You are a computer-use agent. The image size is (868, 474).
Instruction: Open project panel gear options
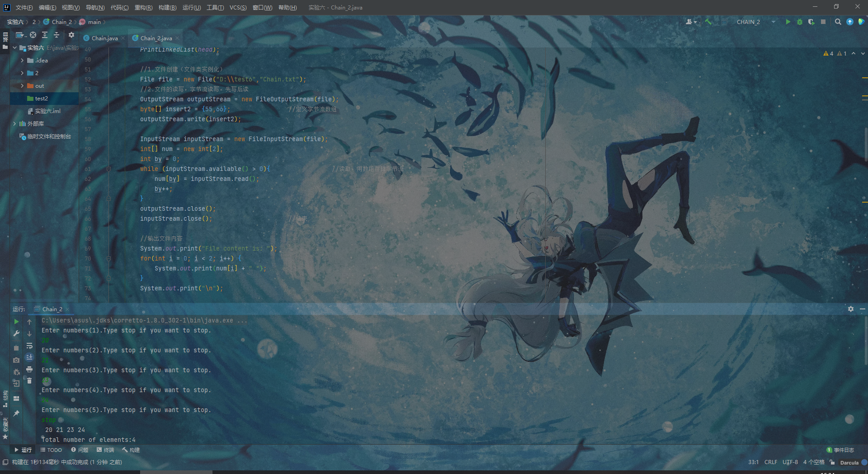coord(71,35)
